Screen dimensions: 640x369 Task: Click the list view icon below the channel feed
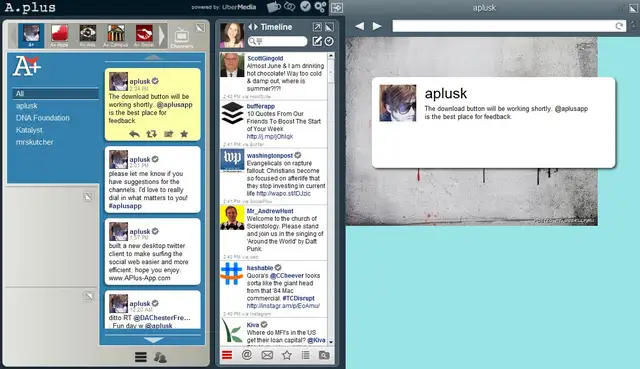(140, 357)
